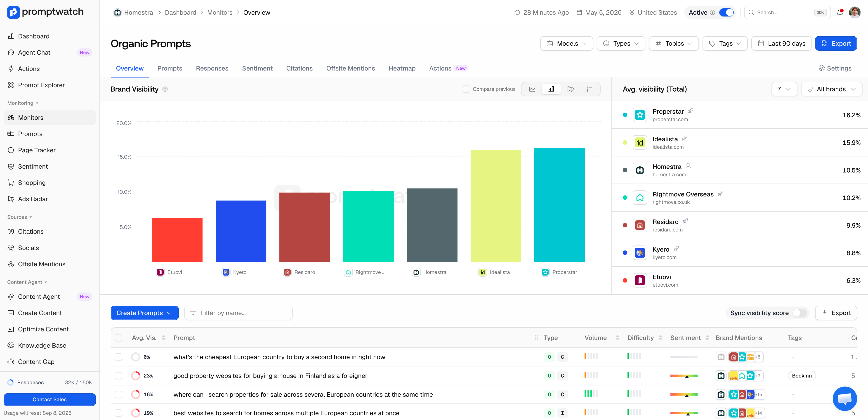The image size is (868, 420).
Task: Click Etuovi legend icon under chart
Action: [x=160, y=272]
